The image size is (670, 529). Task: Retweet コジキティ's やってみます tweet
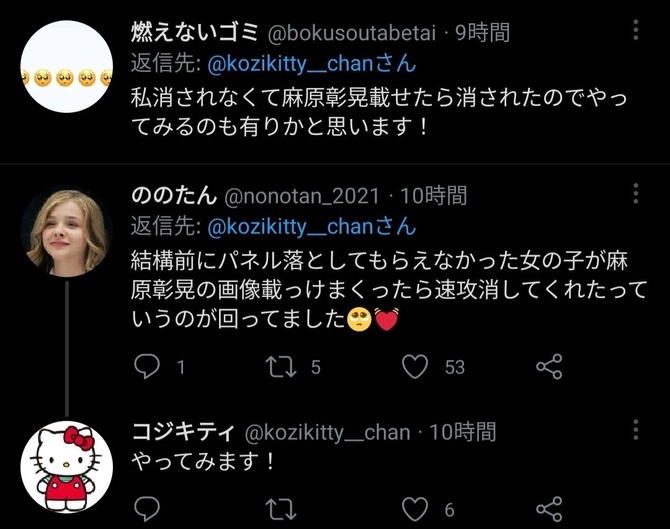(x=281, y=509)
